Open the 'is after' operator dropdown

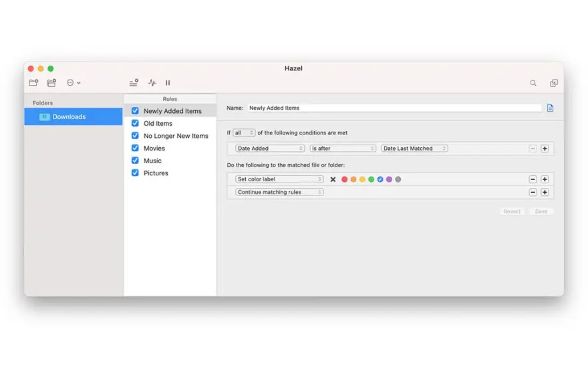coord(342,149)
